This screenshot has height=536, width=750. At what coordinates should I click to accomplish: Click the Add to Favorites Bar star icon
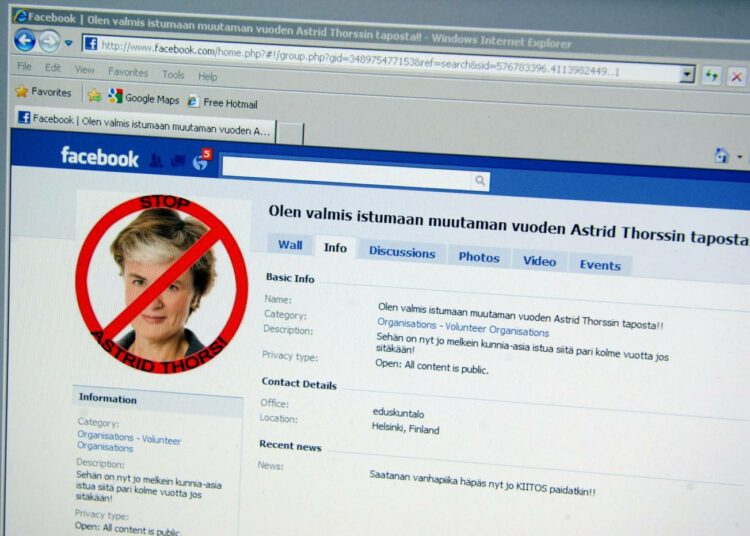94,95
